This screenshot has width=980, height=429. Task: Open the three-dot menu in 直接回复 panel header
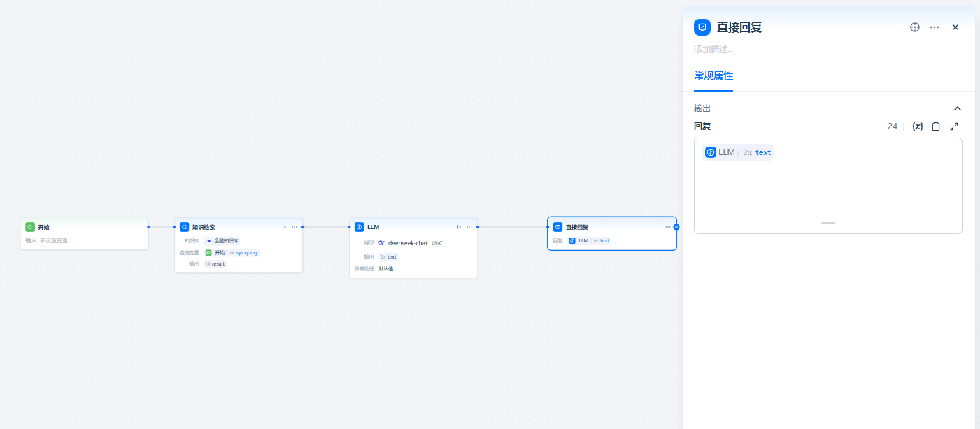pyautogui.click(x=935, y=27)
